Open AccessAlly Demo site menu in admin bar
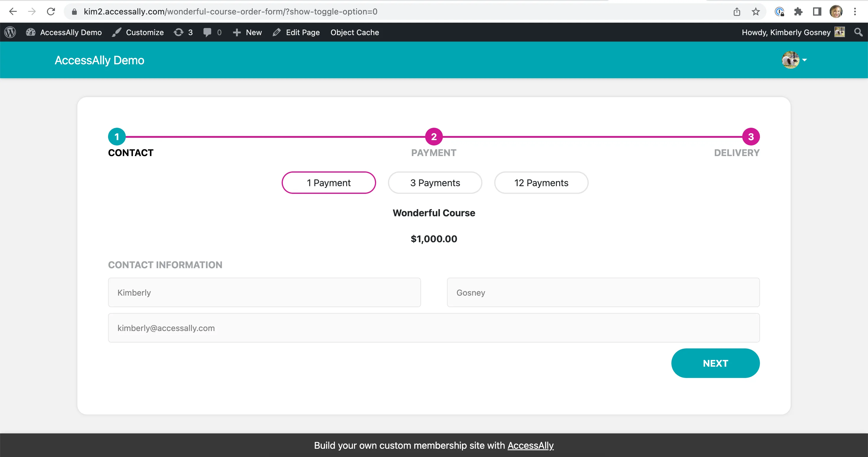 (x=64, y=32)
